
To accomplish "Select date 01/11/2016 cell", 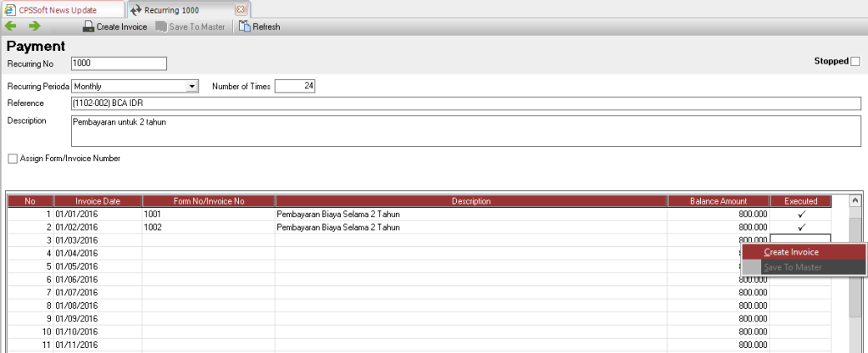I will (98, 345).
